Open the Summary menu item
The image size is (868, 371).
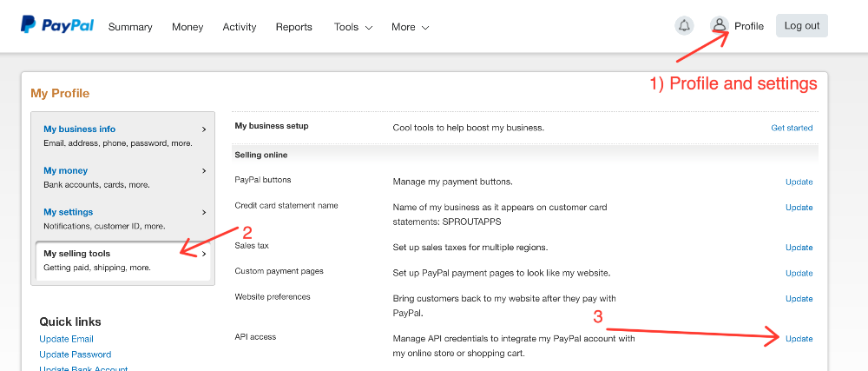130,27
